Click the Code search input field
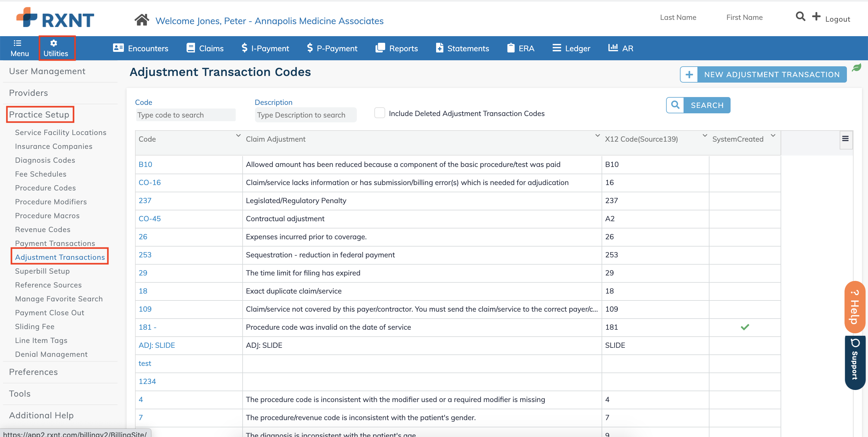This screenshot has height=437, width=868. point(186,115)
